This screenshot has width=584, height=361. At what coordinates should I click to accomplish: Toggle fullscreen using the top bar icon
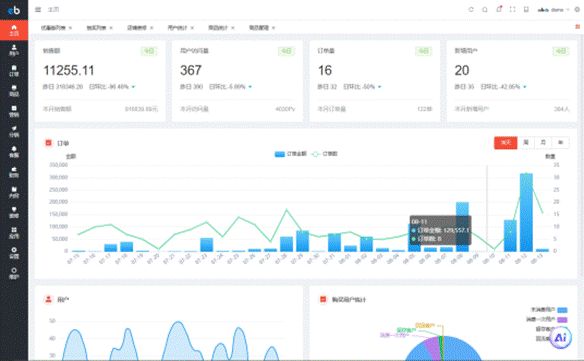512,10
